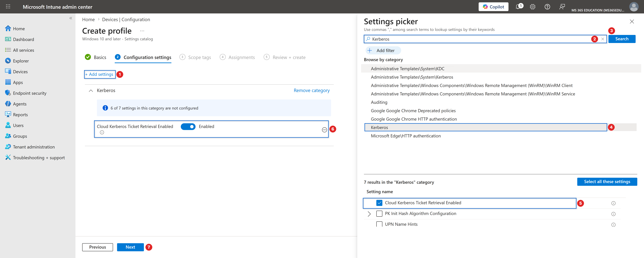Go to the Scope tags step
The image size is (644, 258).
tap(195, 57)
